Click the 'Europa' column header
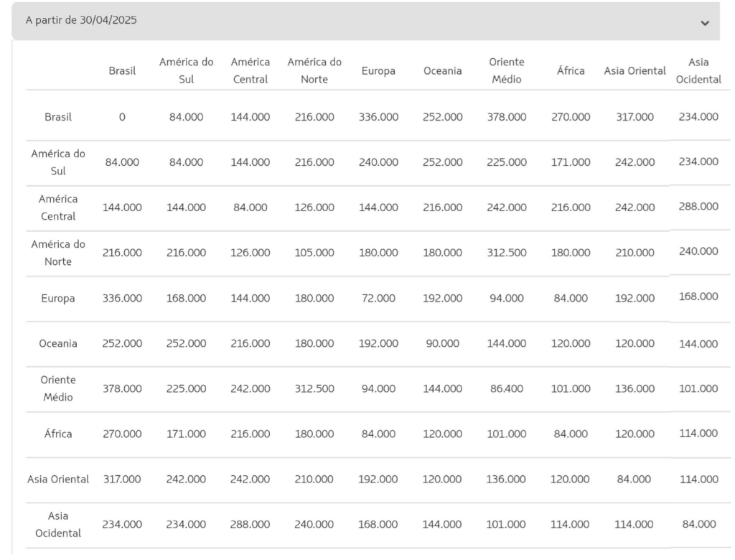This screenshot has height=560, width=735. pos(378,71)
